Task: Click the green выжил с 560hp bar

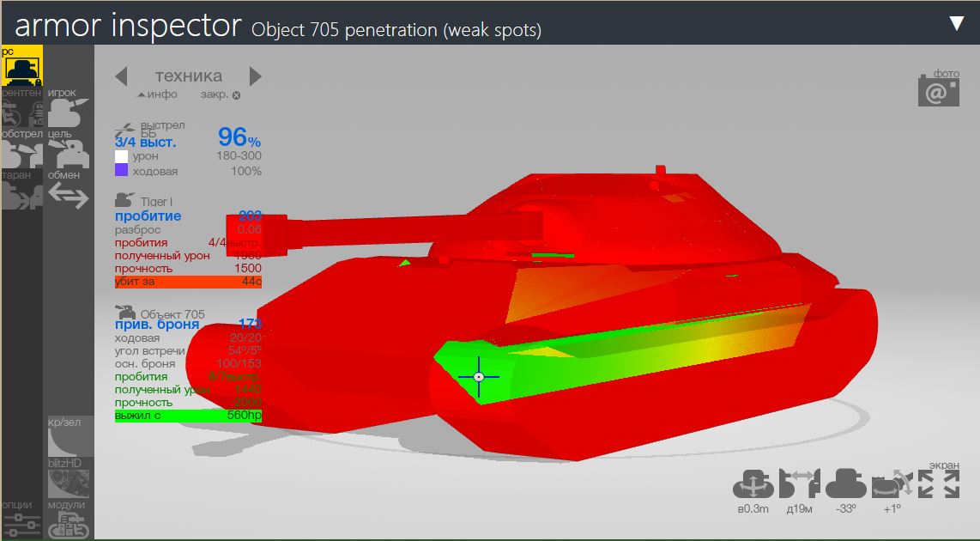Action: click(x=188, y=416)
